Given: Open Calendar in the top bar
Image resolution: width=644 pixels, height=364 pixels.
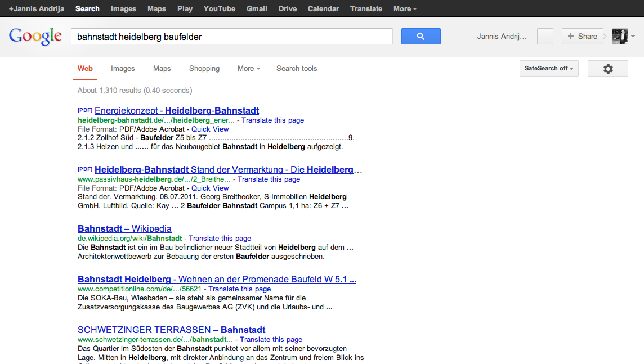Looking at the screenshot, I should click(x=323, y=8).
